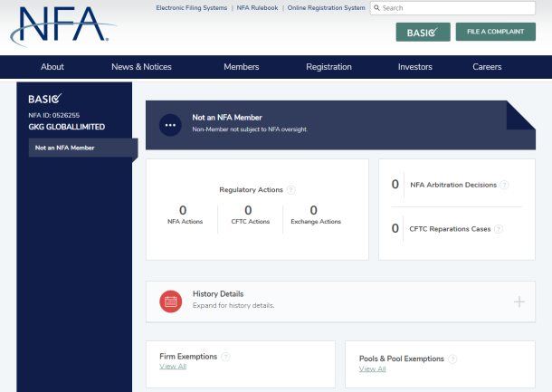Click the search magnifier icon
This screenshot has height=392, width=552.
click(x=376, y=8)
